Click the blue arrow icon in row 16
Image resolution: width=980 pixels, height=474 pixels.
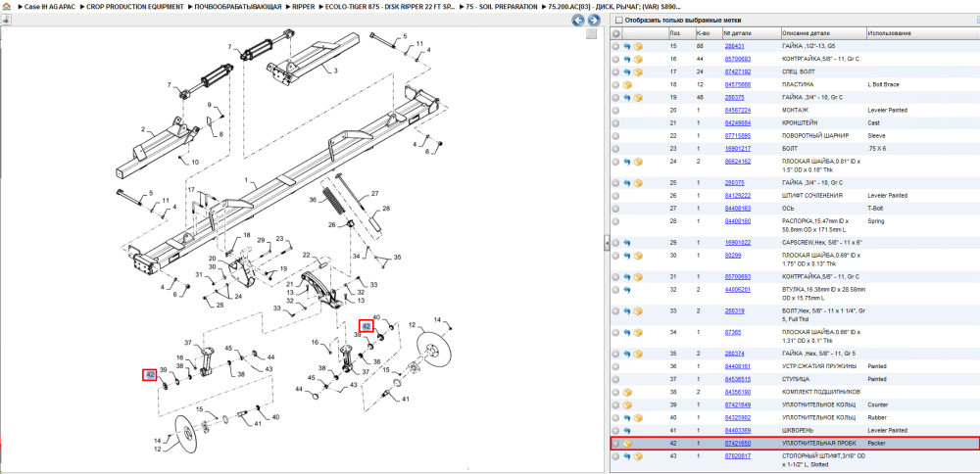pyautogui.click(x=627, y=60)
